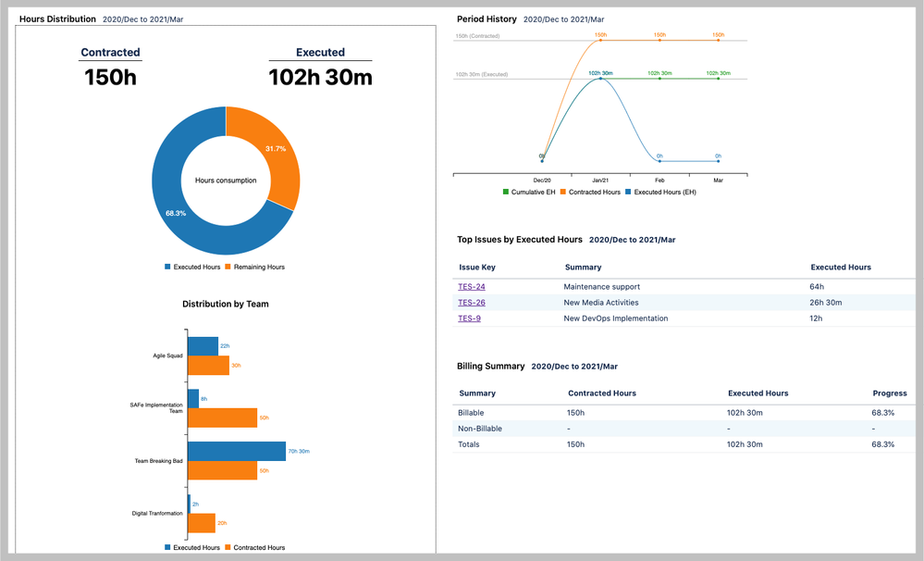Click the Progress column header
924x561 pixels.
[889, 393]
